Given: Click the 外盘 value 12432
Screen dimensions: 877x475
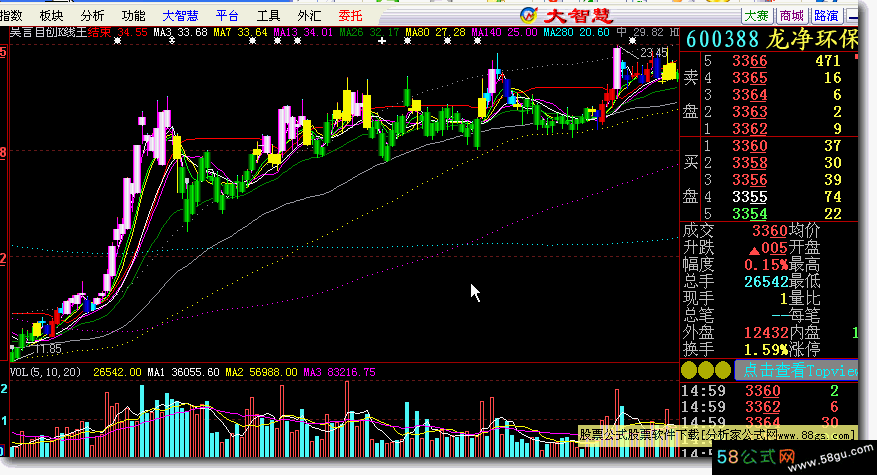Looking at the screenshot, I should coord(766,332).
